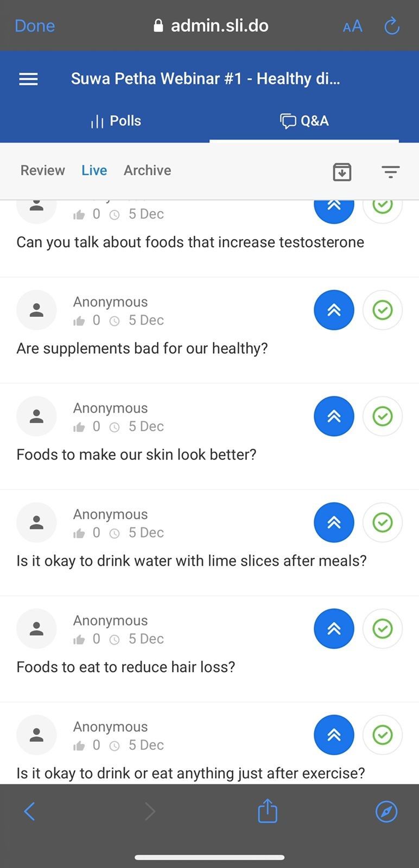Tap Done to close the browser

click(35, 26)
